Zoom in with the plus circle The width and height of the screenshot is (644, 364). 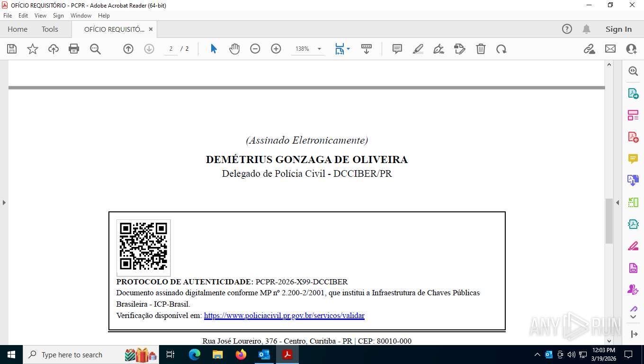tap(276, 49)
